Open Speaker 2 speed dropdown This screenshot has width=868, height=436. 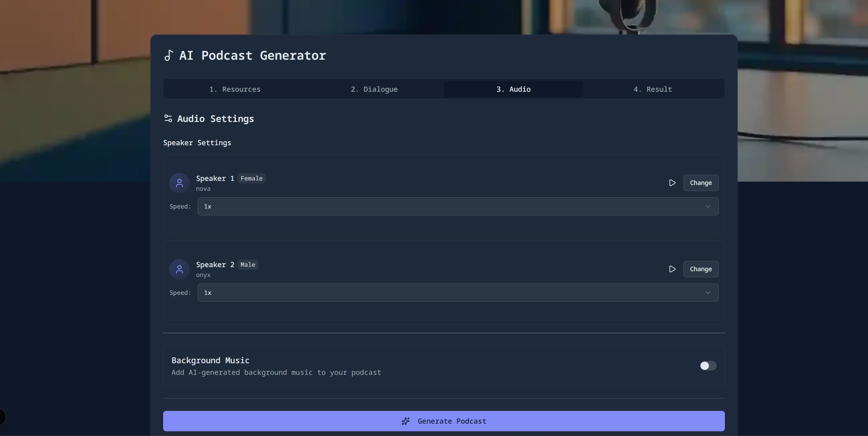pos(458,293)
